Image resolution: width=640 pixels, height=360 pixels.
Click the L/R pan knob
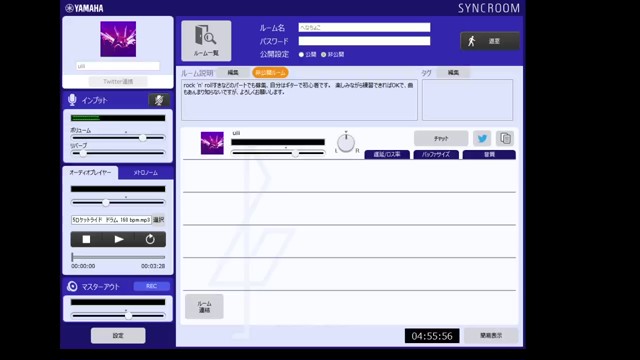tap(346, 143)
